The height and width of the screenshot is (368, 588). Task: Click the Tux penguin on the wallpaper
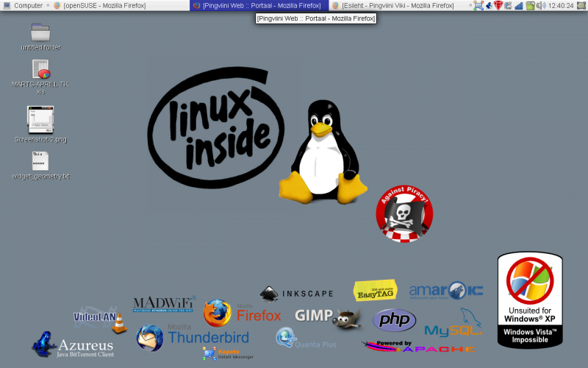pyautogui.click(x=323, y=152)
